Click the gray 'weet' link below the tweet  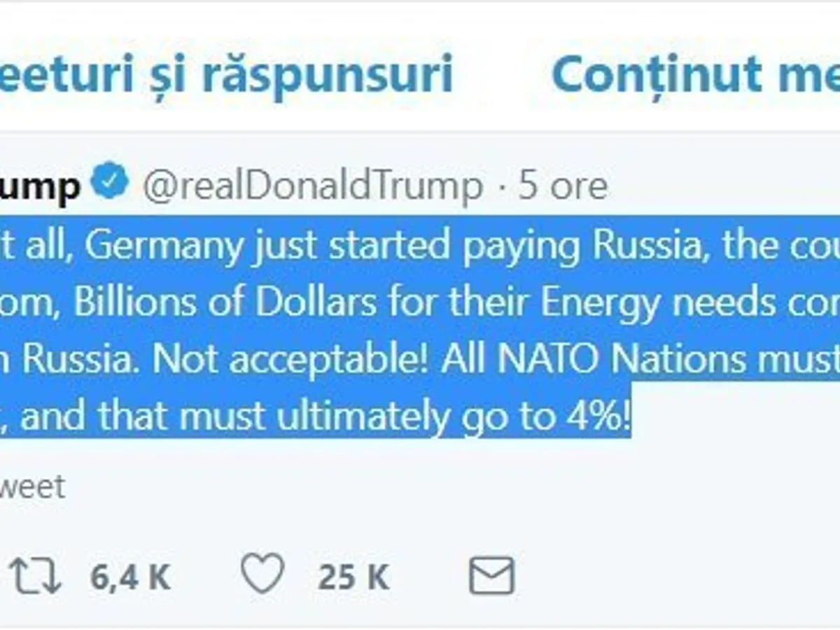(32, 486)
